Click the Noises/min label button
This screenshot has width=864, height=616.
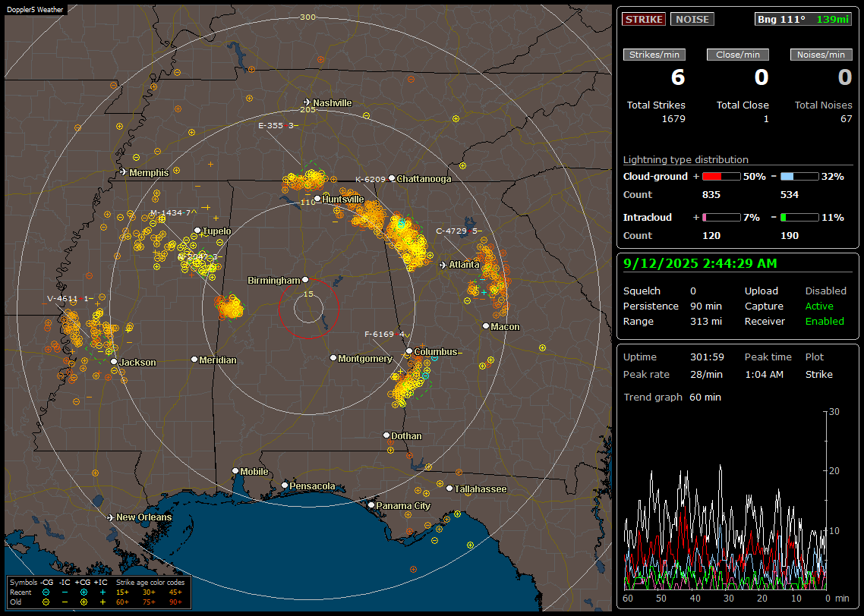tap(821, 55)
